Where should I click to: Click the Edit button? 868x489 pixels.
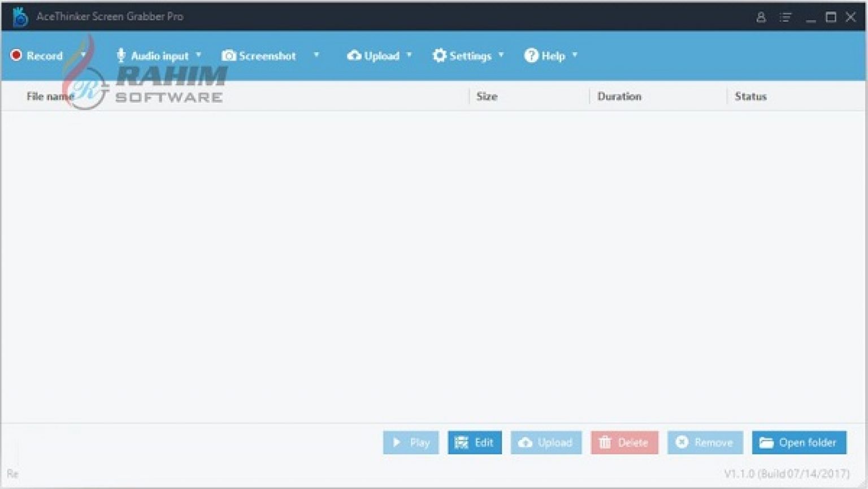(x=475, y=443)
